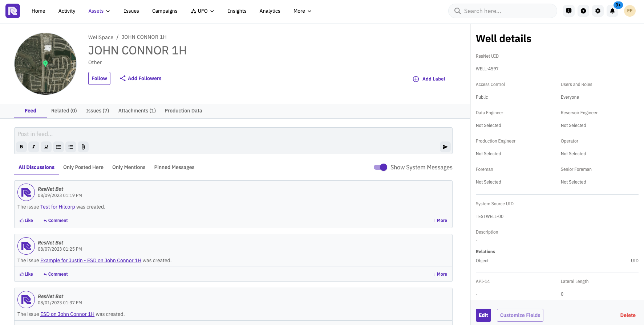Screen dimensions: 644x325
Task: Open the Test for Hilcorp issue link
Action: 58,207
